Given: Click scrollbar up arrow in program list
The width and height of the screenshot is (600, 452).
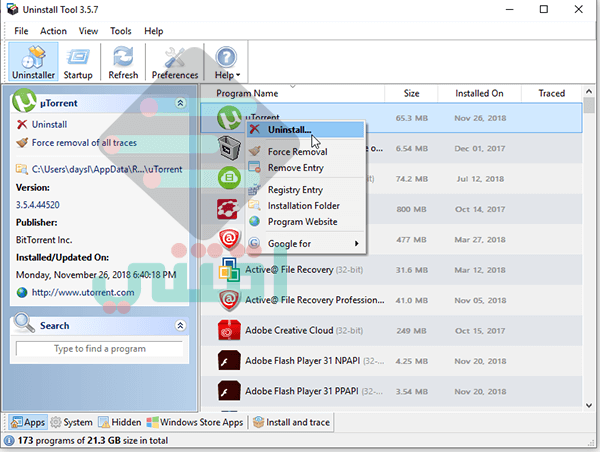Looking at the screenshot, I should [589, 91].
